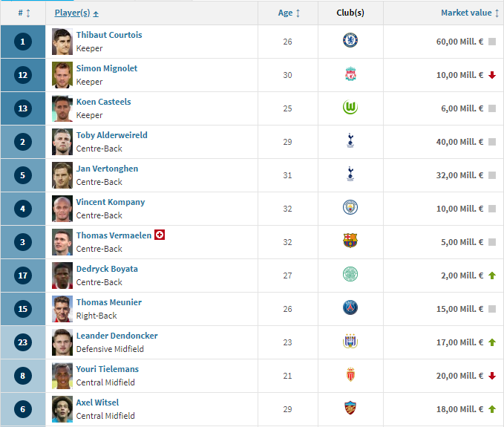
Task: Open the Liverpool club crest icon
Action: (x=350, y=74)
